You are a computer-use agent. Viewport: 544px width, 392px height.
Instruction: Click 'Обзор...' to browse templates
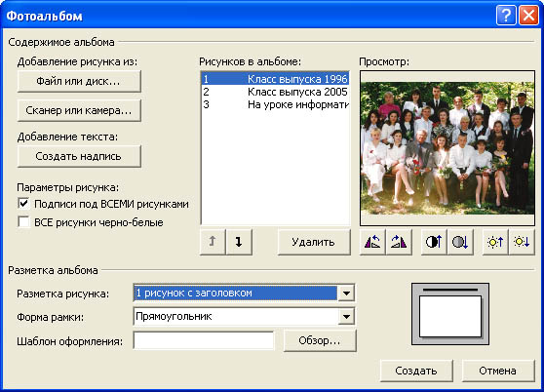(x=320, y=340)
